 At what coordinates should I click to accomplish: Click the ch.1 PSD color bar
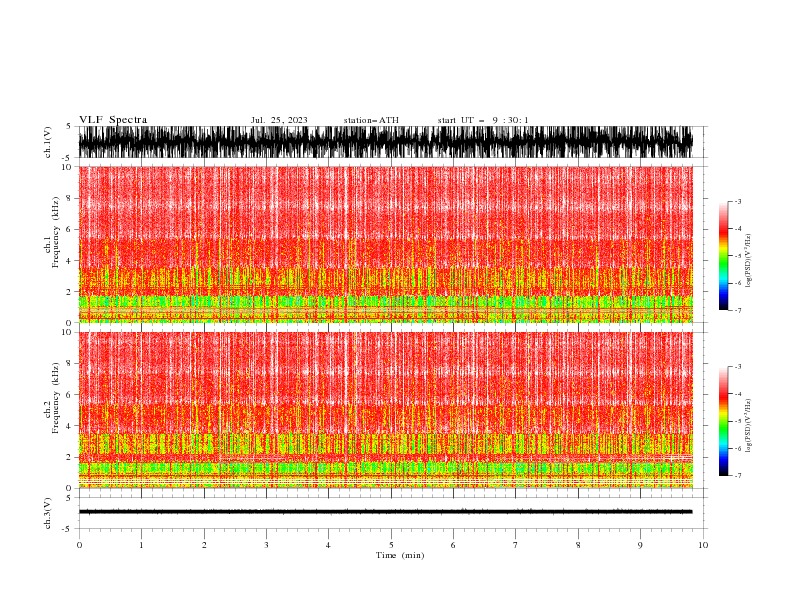[x=723, y=256]
